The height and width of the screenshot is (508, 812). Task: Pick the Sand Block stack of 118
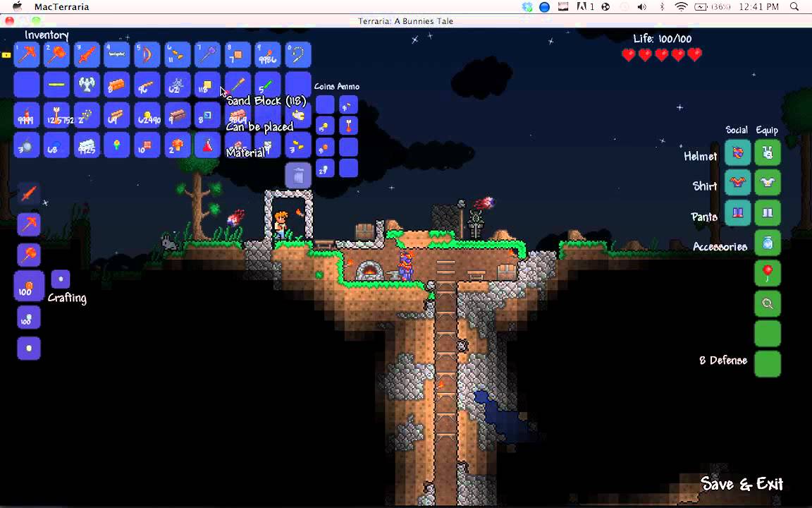point(208,85)
